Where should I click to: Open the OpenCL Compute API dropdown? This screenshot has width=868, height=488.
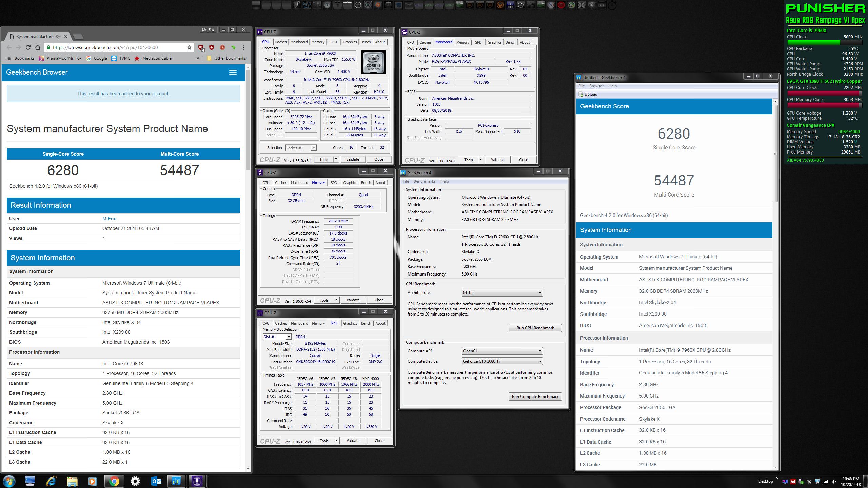tap(502, 351)
